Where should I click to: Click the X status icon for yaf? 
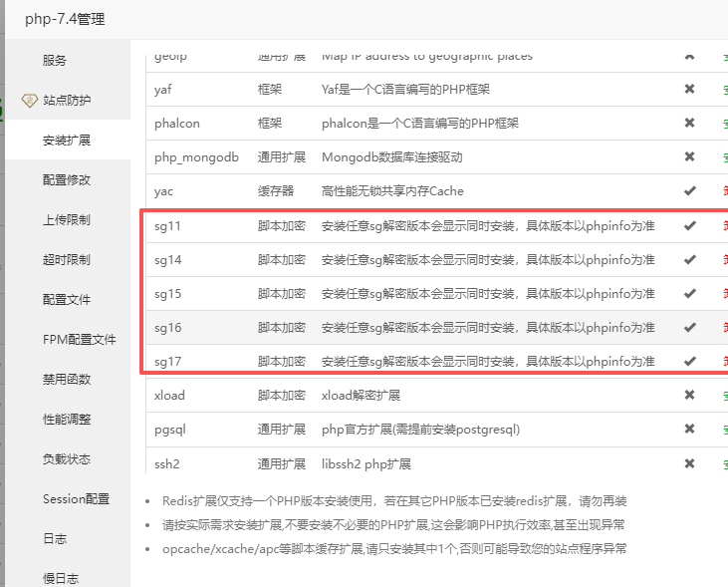[x=689, y=89]
